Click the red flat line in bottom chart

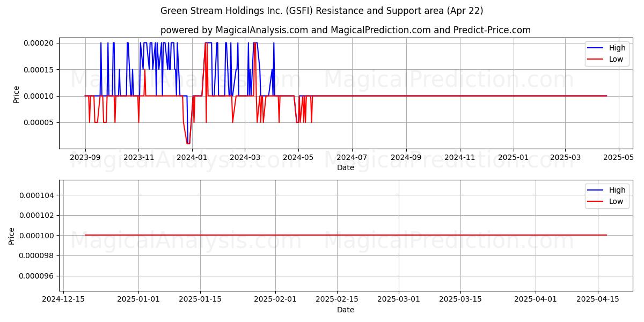point(346,235)
